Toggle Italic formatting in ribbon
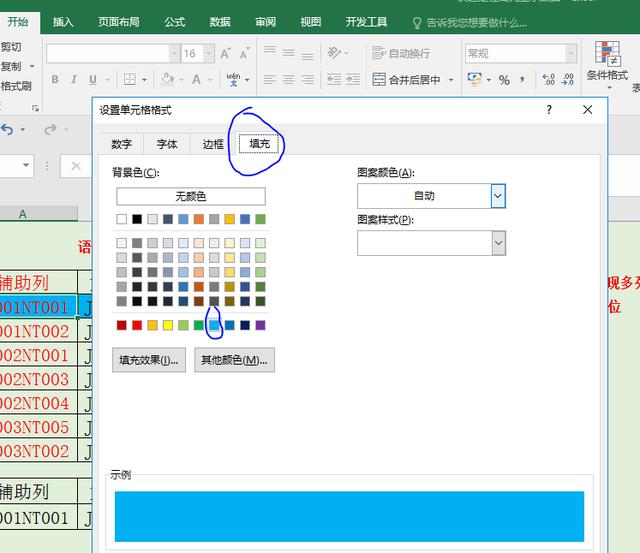Screen dimensions: 640x553 tap(73, 79)
